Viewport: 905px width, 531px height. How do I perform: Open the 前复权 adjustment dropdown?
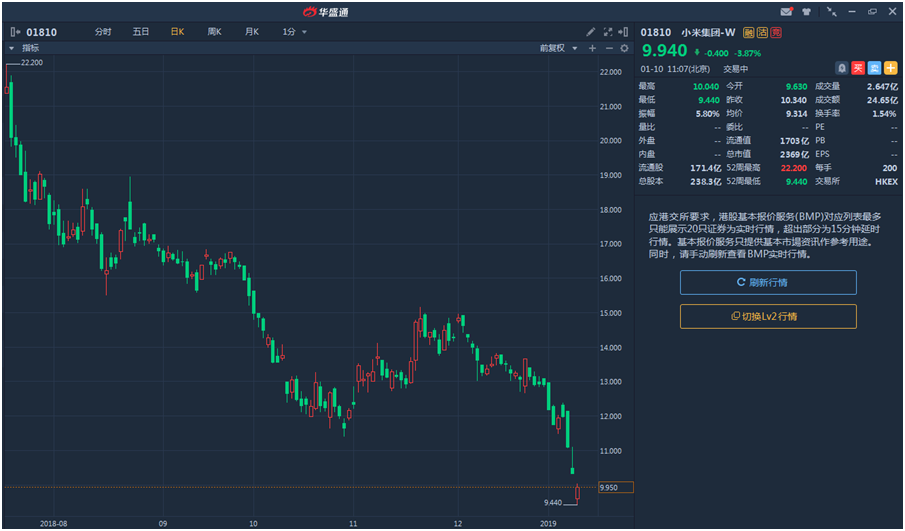(557, 48)
